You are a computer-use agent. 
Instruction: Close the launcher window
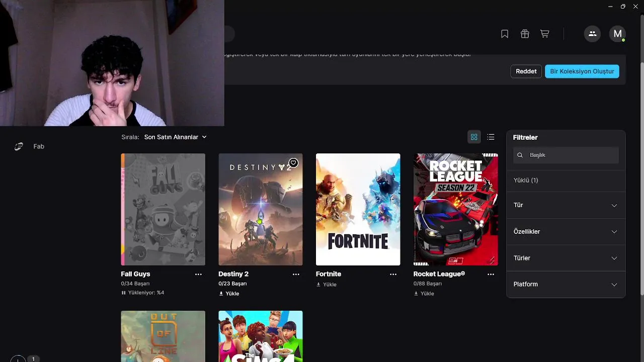click(635, 7)
